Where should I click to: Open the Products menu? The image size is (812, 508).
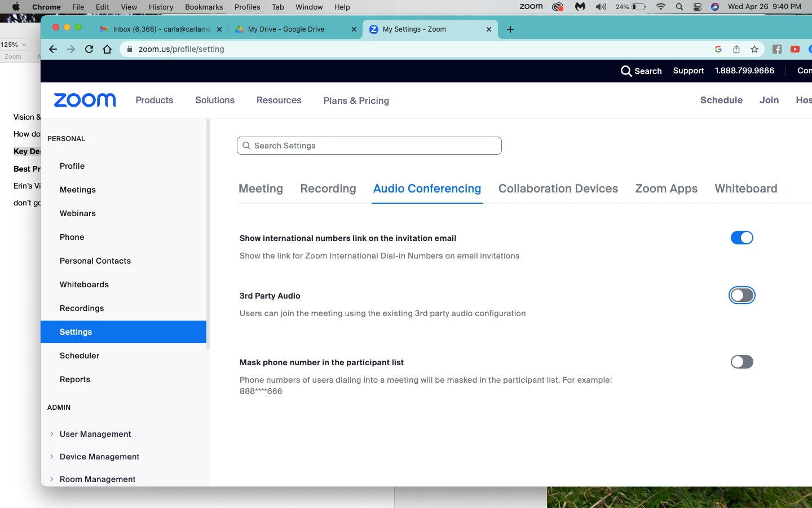pos(155,100)
